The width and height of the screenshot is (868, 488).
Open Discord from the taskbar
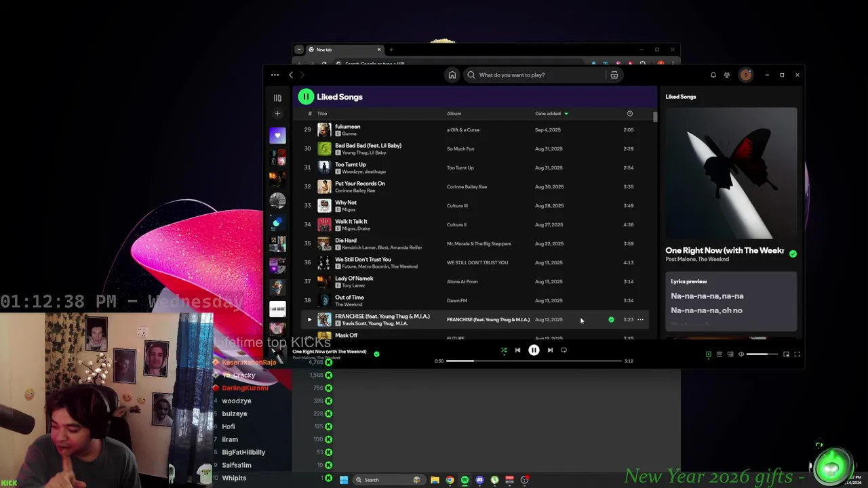coord(479,480)
